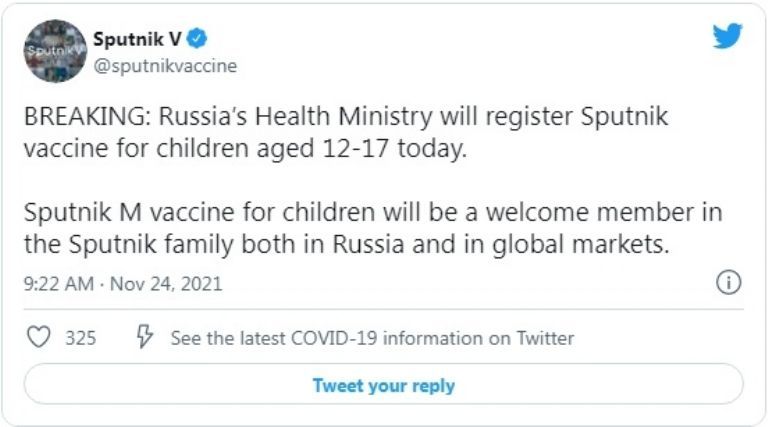Click the blue verified badge
The height and width of the screenshot is (427, 768).
(x=199, y=40)
